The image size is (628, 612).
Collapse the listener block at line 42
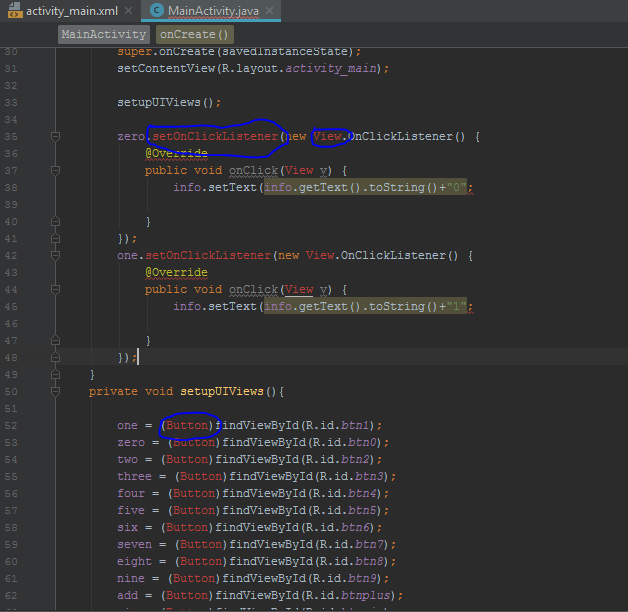pyautogui.click(x=56, y=256)
